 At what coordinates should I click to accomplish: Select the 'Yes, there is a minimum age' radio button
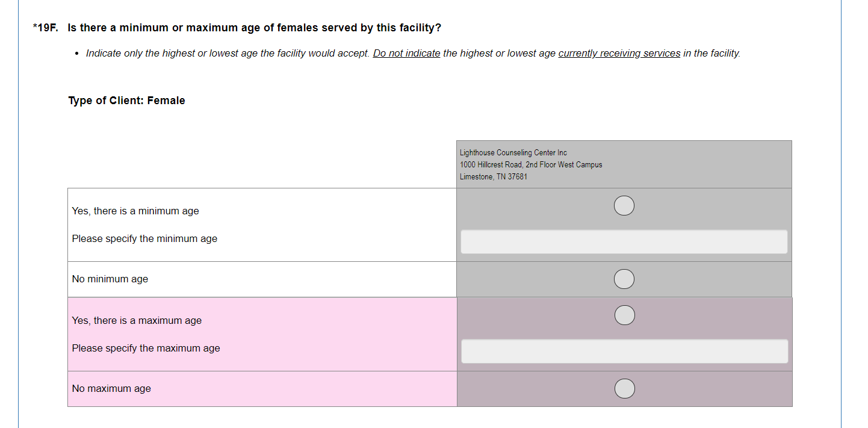(x=624, y=206)
